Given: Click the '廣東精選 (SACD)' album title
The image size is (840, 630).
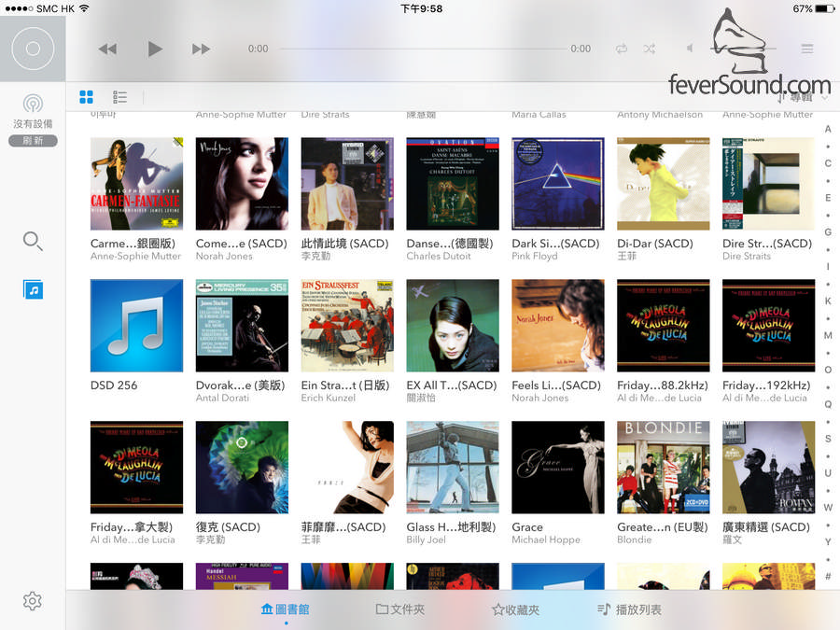Looking at the screenshot, I should click(766, 527).
